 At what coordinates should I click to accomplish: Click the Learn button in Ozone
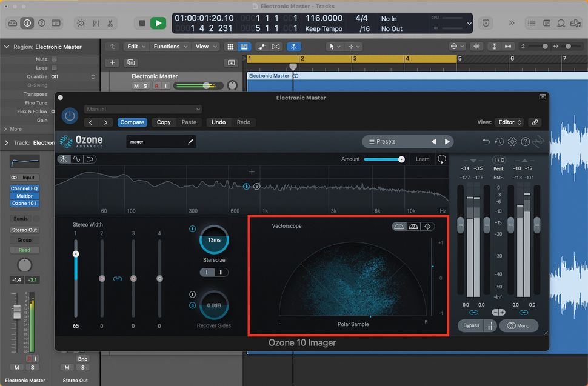423,159
